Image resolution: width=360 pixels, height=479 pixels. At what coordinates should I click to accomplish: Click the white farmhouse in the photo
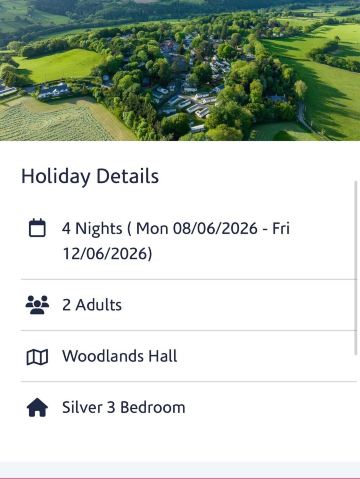pos(53,91)
